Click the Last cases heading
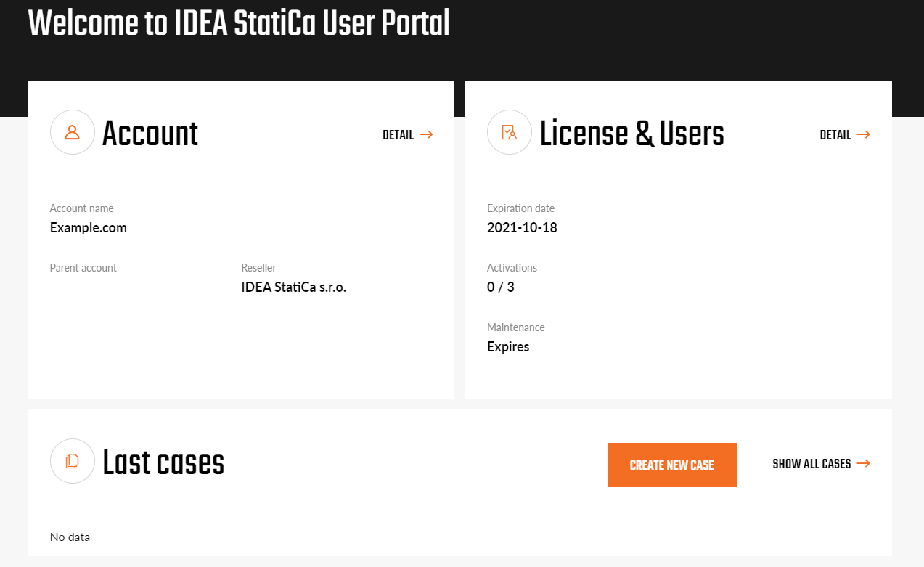The image size is (924, 567). click(x=163, y=462)
